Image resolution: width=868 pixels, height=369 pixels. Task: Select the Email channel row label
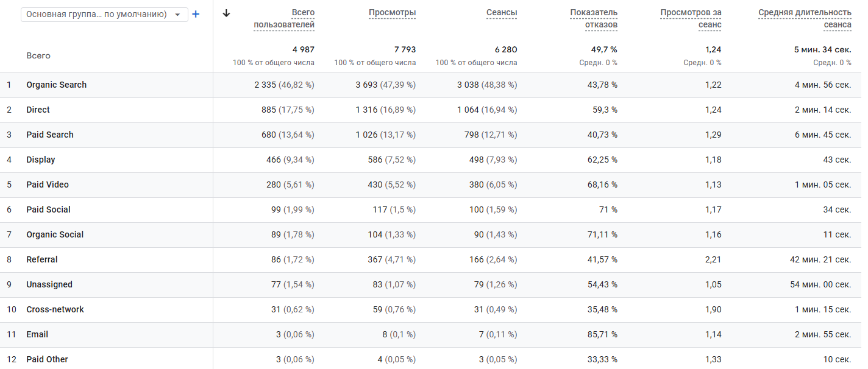37,335
